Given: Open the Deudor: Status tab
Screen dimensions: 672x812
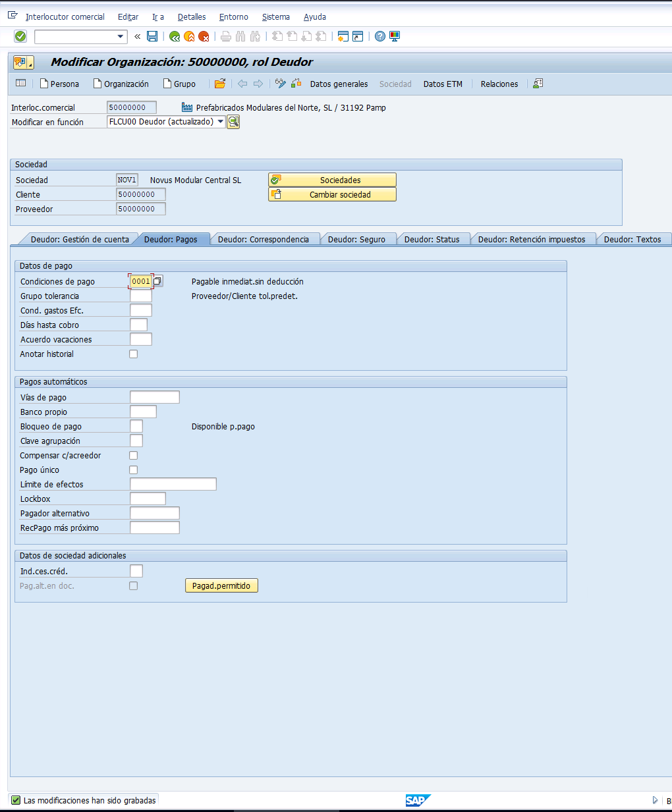Looking at the screenshot, I should click(432, 240).
